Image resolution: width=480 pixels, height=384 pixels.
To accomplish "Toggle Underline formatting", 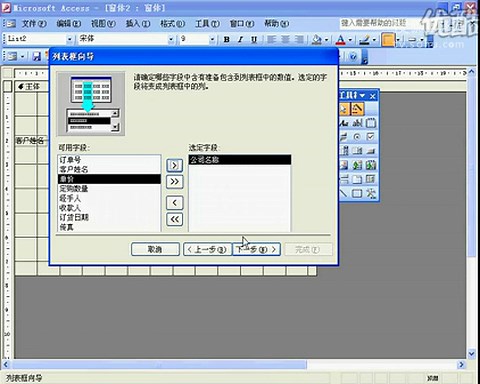I will [254, 40].
